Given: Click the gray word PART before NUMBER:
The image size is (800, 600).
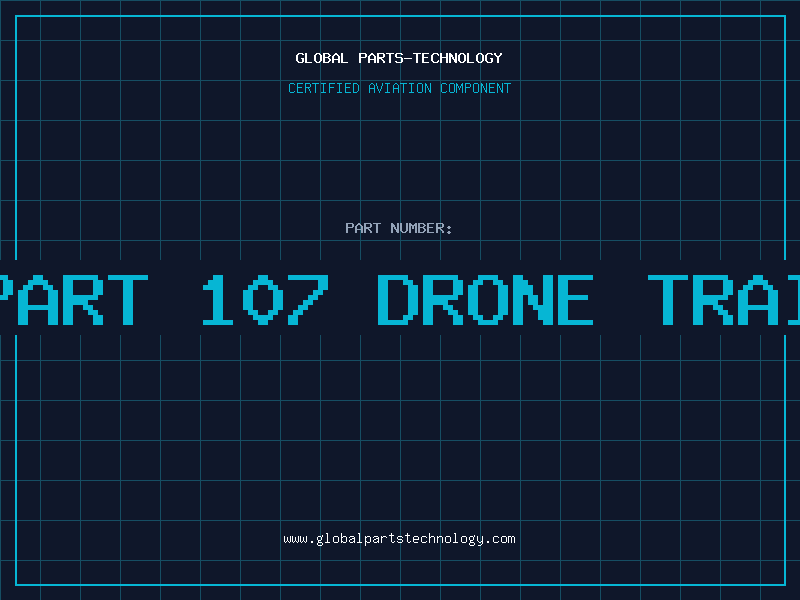Looking at the screenshot, I should [363, 228].
